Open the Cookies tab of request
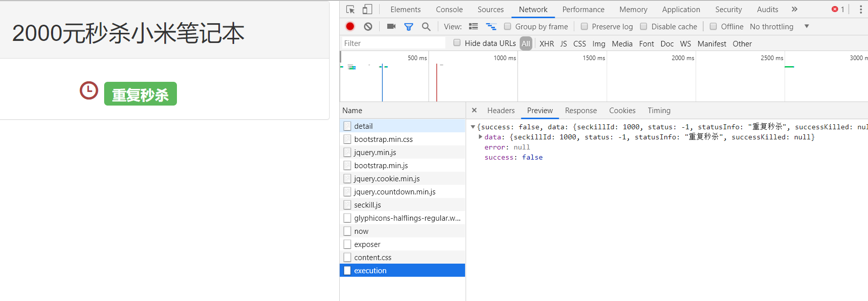 (x=622, y=111)
